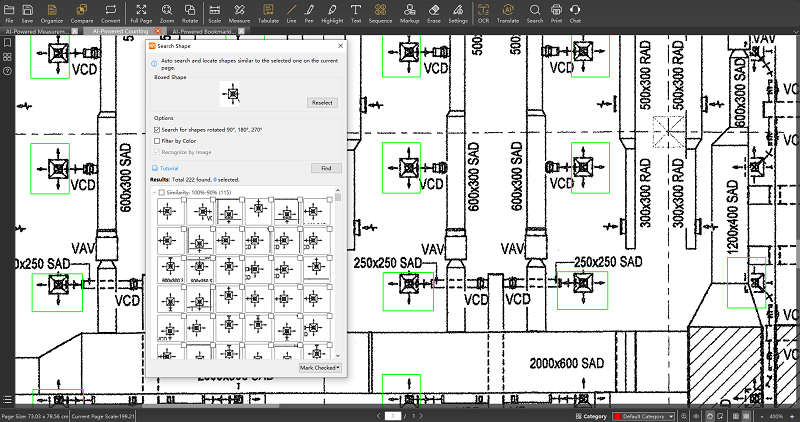This screenshot has height=422, width=800.
Task: Open the Tabulate tool
Action: tap(267, 12)
